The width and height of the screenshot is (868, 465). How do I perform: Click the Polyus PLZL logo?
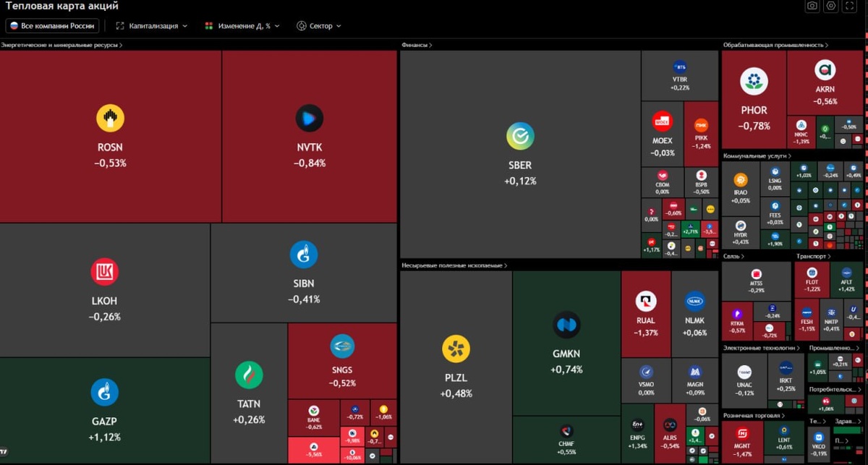[456, 349]
